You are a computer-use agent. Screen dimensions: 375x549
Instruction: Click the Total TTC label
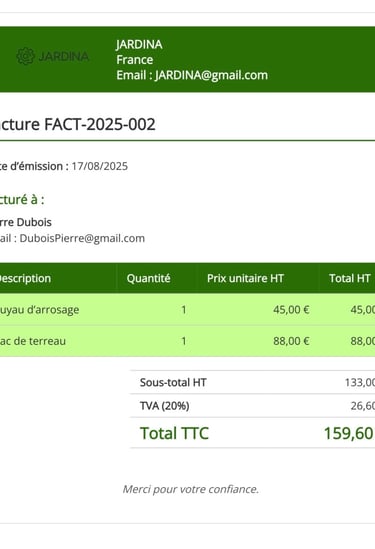click(174, 433)
